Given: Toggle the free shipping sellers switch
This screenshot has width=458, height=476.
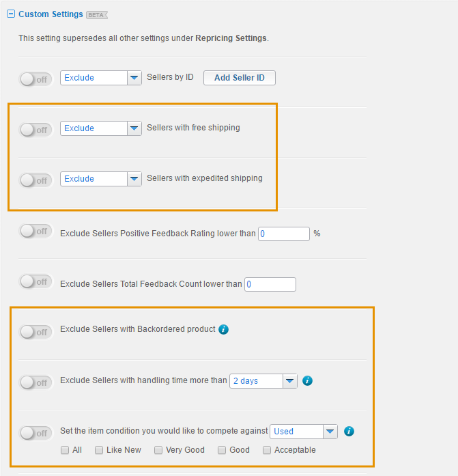Looking at the screenshot, I should point(35,130).
